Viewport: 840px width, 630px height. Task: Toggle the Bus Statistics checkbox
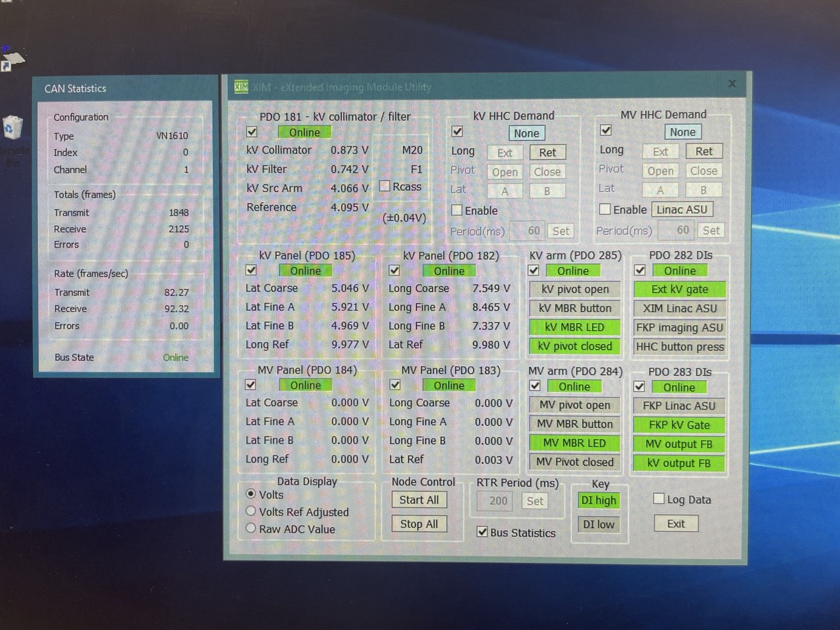coord(482,532)
